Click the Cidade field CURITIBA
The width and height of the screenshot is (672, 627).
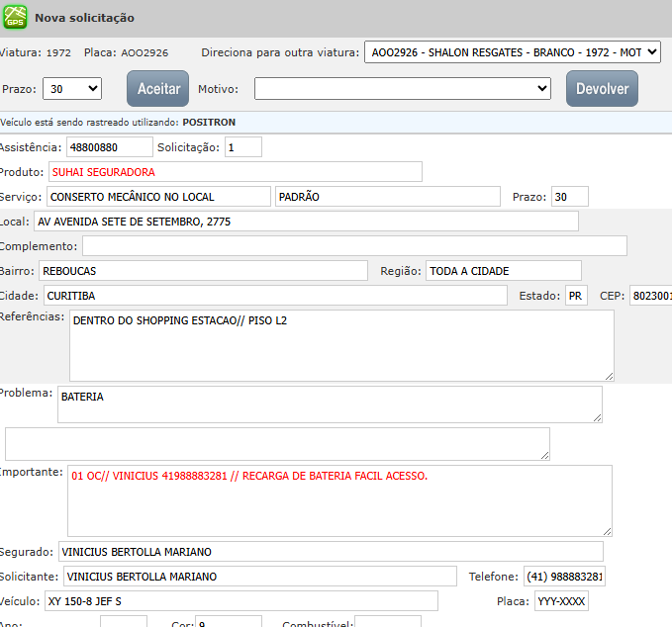click(x=275, y=296)
